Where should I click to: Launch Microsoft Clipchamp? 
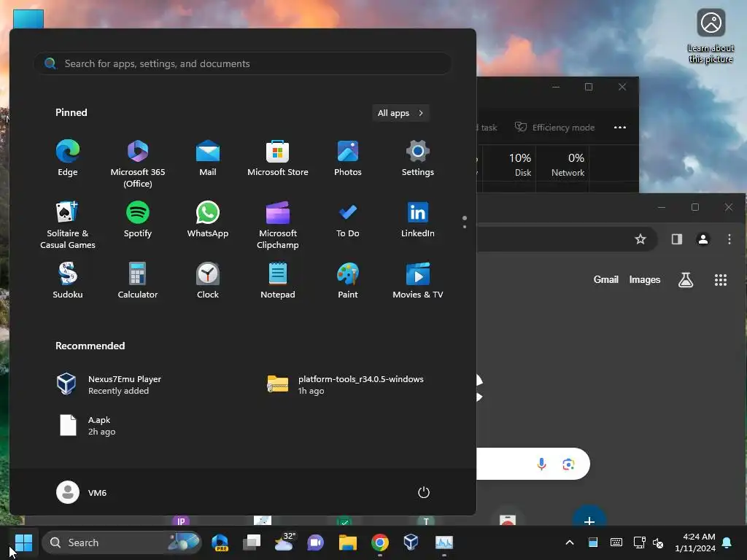pyautogui.click(x=278, y=225)
